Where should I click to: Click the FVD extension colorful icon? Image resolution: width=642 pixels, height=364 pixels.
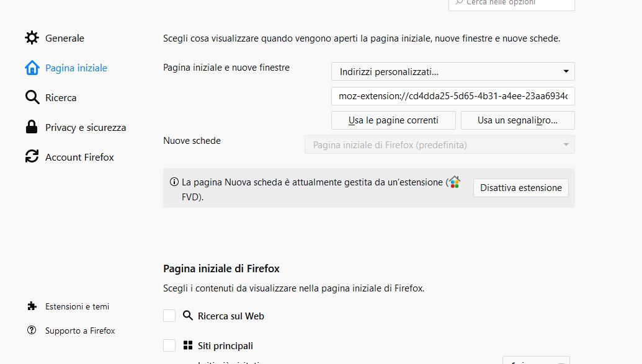tap(454, 182)
